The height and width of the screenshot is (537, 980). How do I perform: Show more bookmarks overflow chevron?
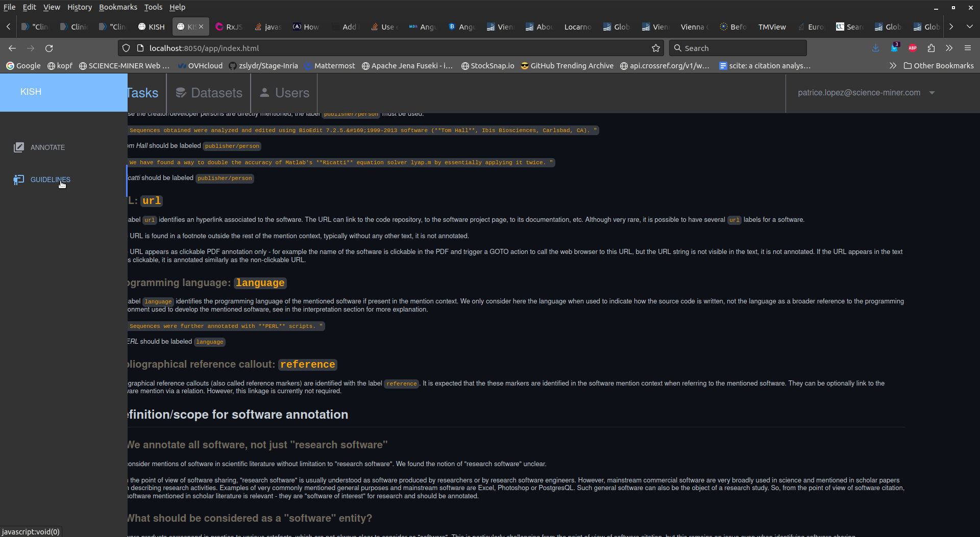click(x=893, y=66)
